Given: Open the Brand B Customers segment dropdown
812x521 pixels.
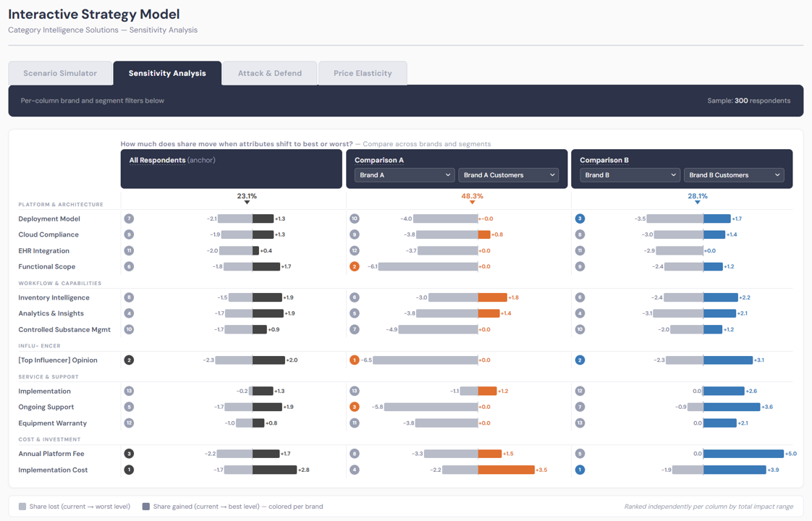Looking at the screenshot, I should click(735, 174).
